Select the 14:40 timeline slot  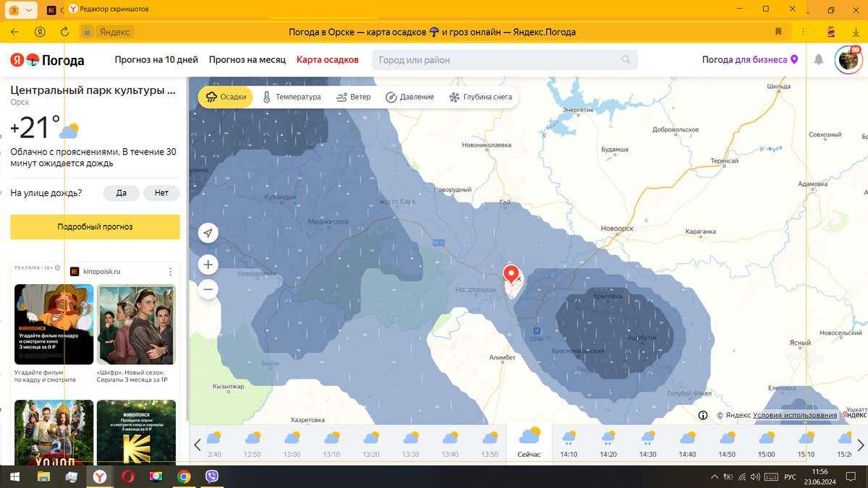tap(687, 445)
